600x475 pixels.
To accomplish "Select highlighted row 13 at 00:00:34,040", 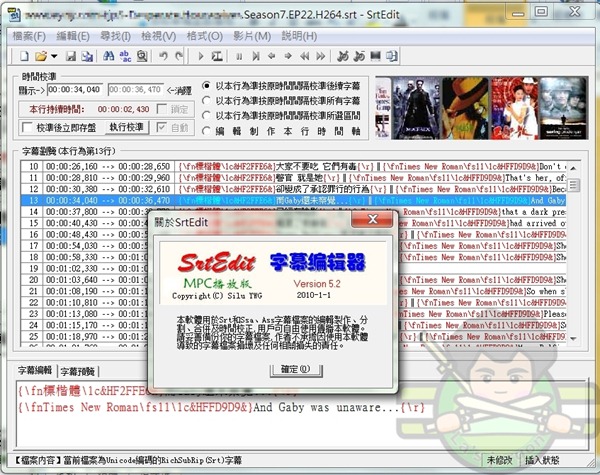I will click(x=293, y=200).
